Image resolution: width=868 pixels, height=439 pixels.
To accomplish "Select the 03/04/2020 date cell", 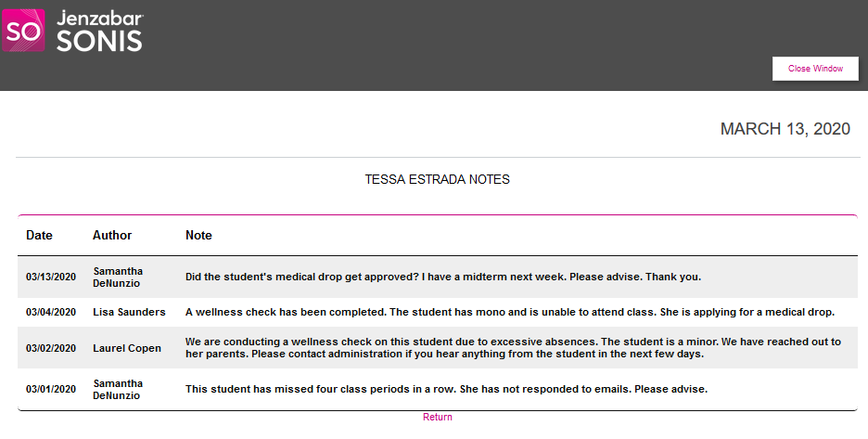I will point(51,313).
